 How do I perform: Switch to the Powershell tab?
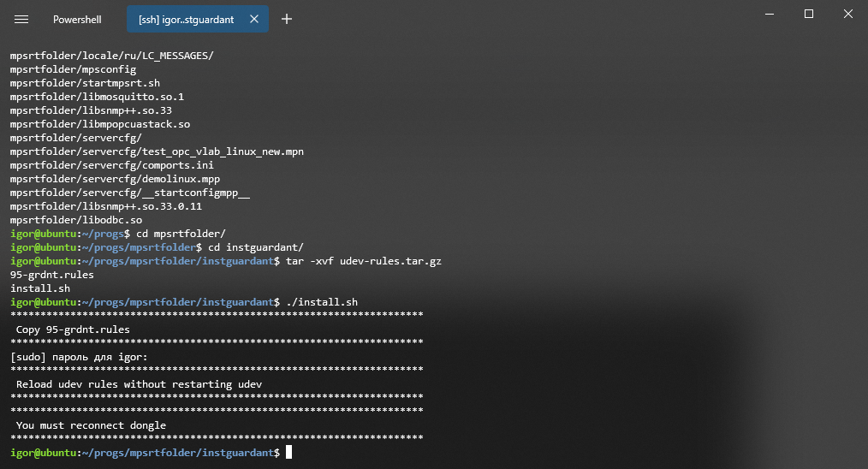77,20
